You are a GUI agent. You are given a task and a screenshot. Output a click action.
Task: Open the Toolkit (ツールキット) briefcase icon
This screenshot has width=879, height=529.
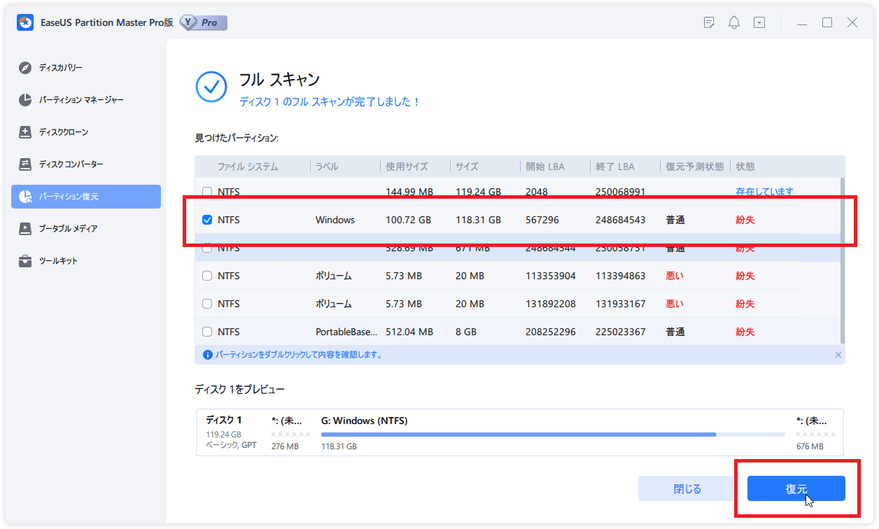pyautogui.click(x=25, y=261)
